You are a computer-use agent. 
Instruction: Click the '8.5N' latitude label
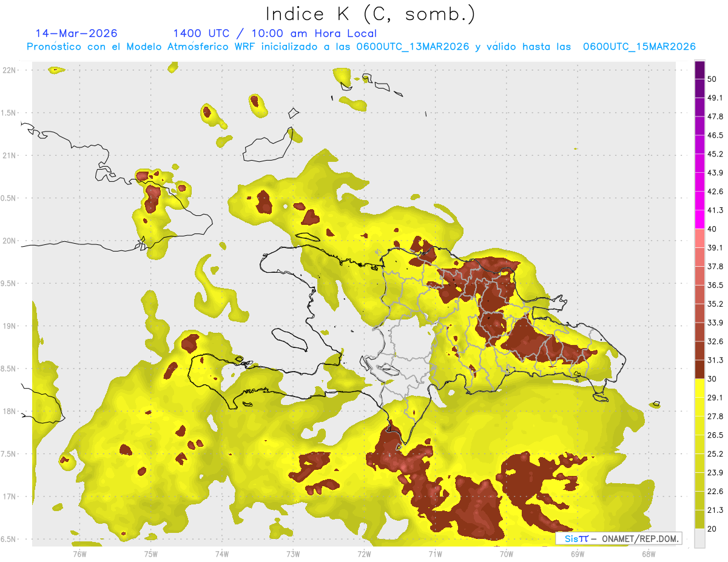pyautogui.click(x=9, y=369)
